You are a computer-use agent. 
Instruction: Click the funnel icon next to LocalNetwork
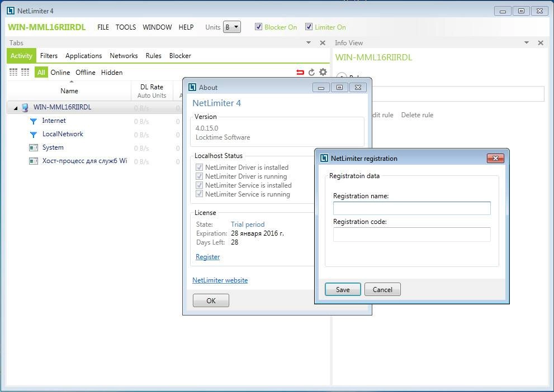coord(33,135)
